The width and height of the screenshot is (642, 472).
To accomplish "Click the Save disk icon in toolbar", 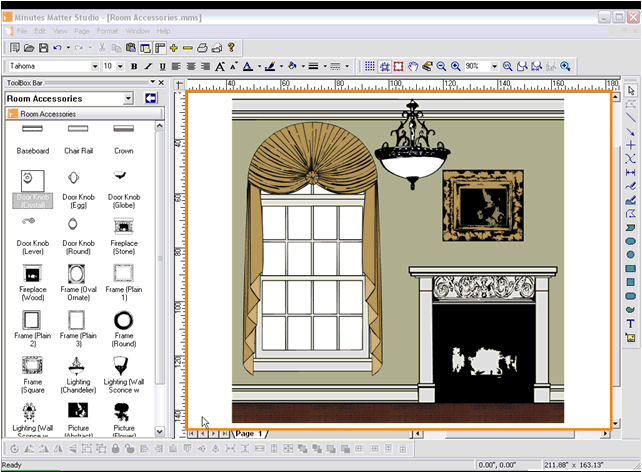I will tap(42, 47).
